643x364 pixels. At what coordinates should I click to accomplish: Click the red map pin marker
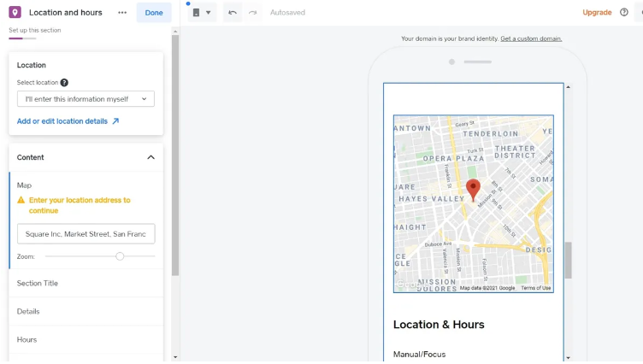point(473,190)
